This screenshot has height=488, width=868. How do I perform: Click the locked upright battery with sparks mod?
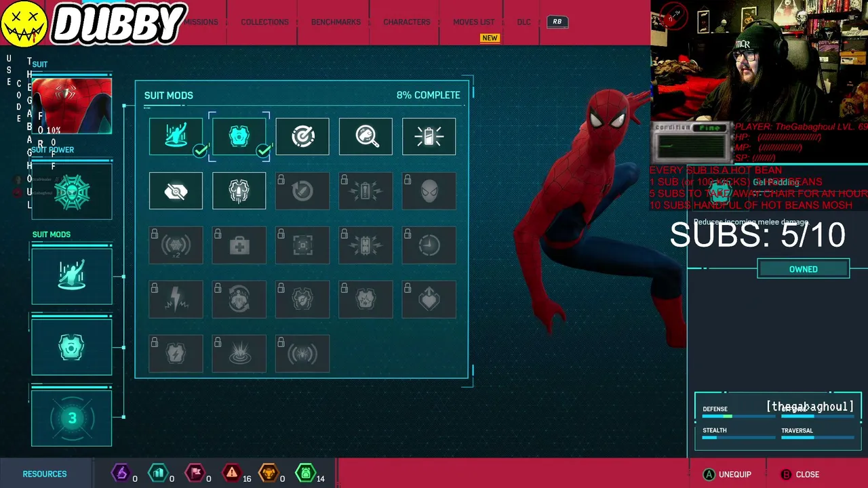(366, 190)
